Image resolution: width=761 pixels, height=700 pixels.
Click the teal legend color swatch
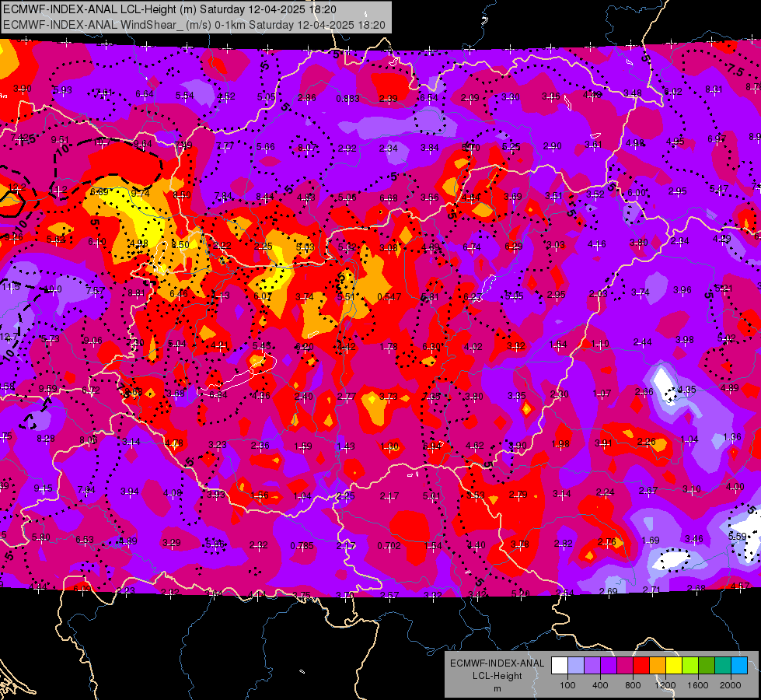pos(723,666)
